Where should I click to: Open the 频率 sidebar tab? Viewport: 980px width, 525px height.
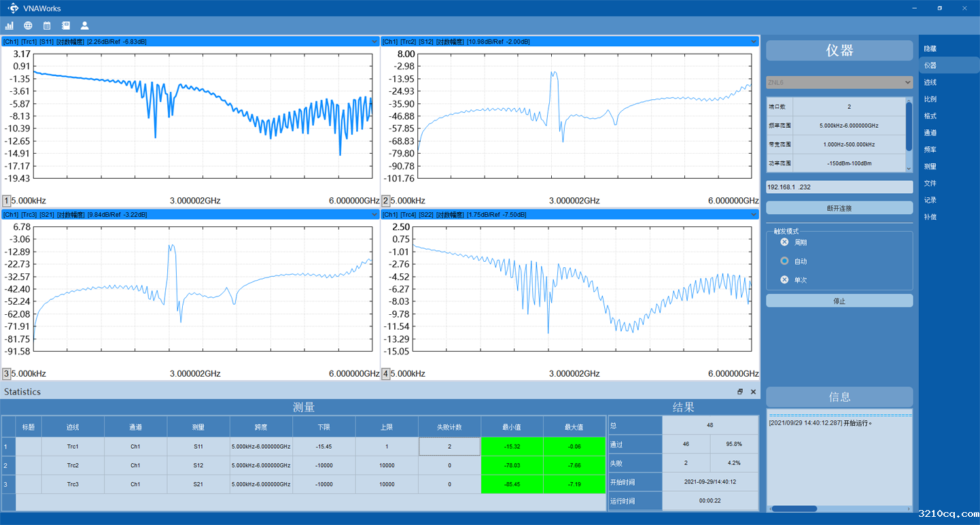930,150
